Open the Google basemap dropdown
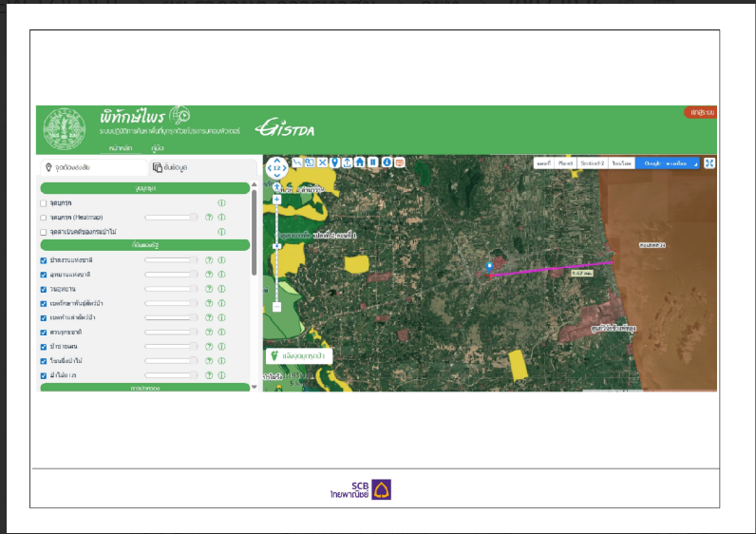Image resolution: width=756 pixels, height=534 pixels. coord(668,163)
